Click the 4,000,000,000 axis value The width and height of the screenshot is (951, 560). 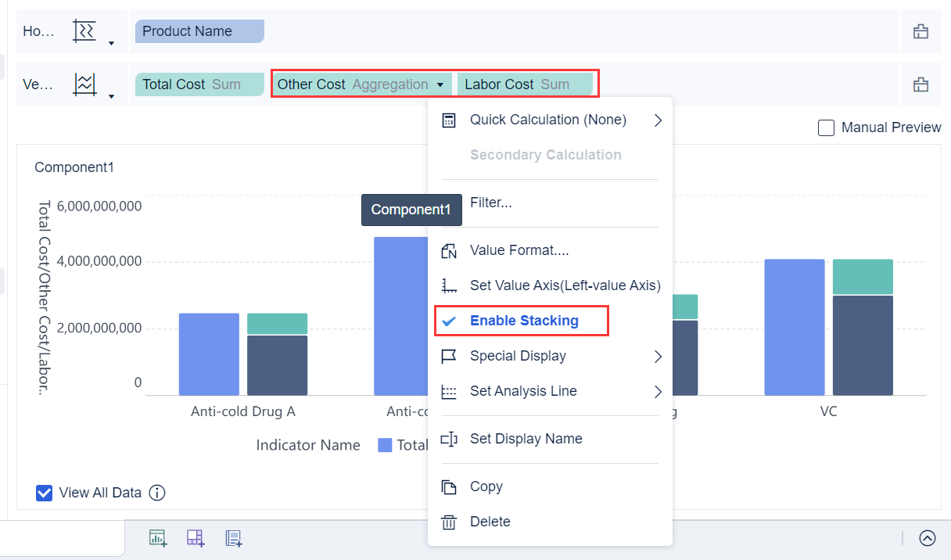tap(98, 260)
